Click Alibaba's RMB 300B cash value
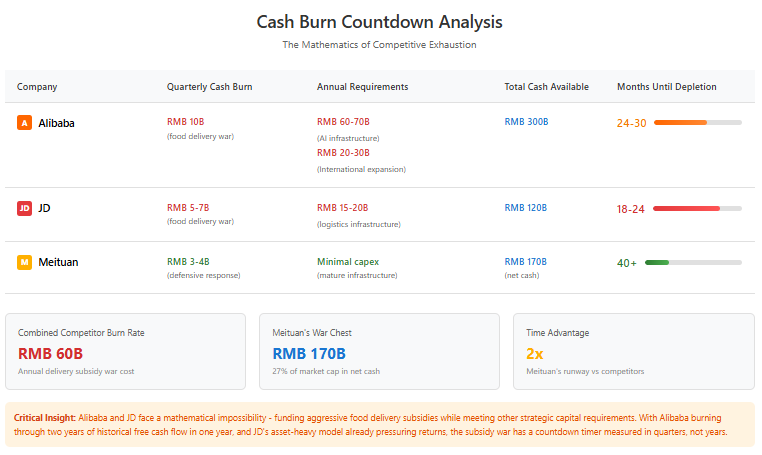Viewport: 762px width, 455px height. pos(526,122)
